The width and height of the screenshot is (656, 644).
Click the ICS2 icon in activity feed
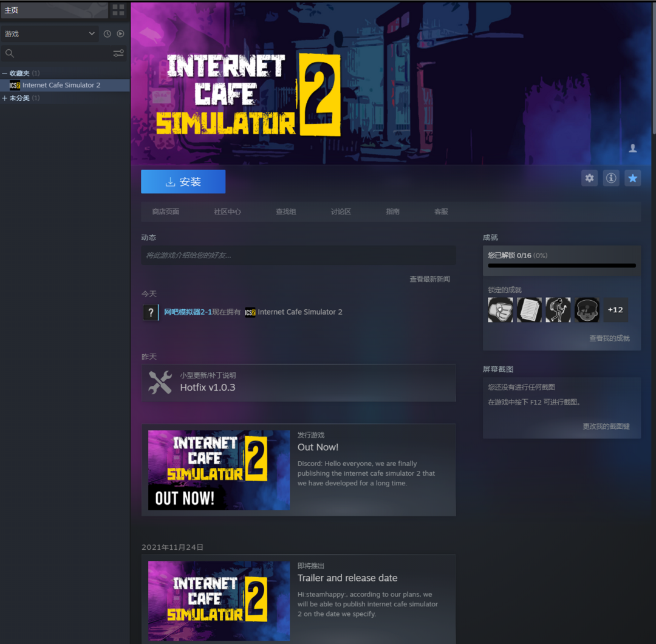coord(250,312)
